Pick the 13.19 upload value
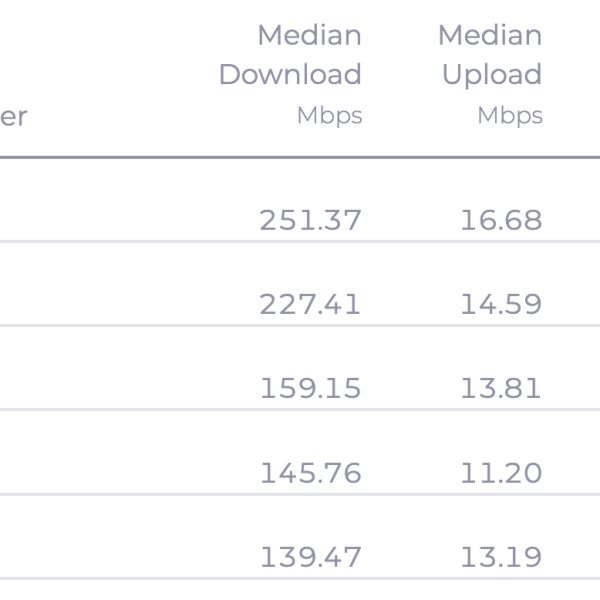This screenshot has height=600, width=600. (500, 556)
